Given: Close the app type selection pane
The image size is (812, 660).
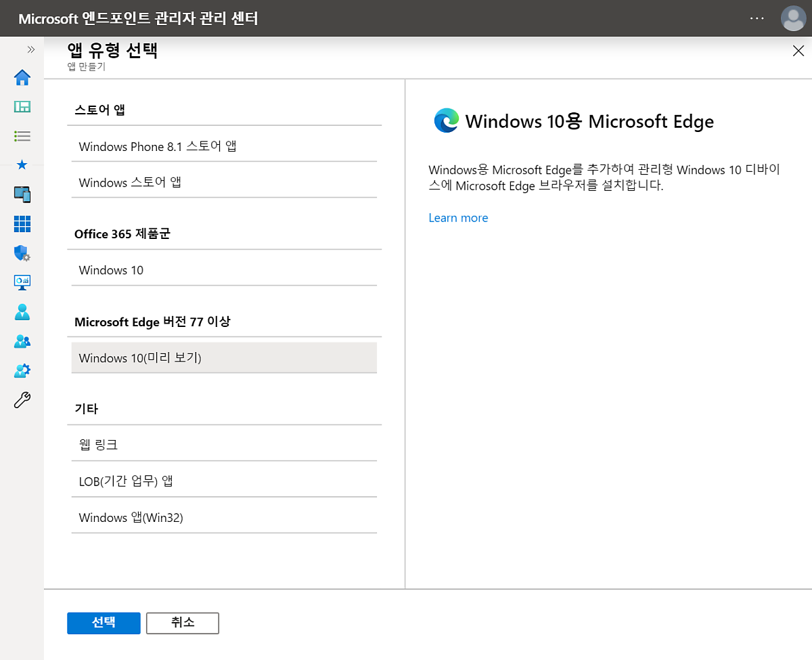Looking at the screenshot, I should pos(798,51).
